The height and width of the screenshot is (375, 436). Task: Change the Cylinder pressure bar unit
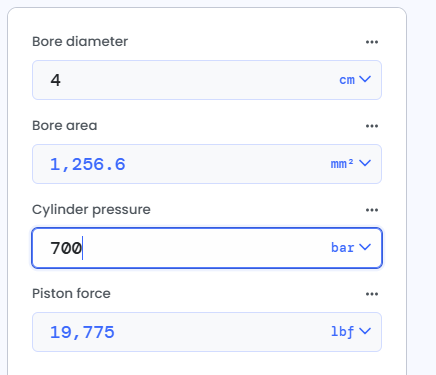tap(351, 248)
